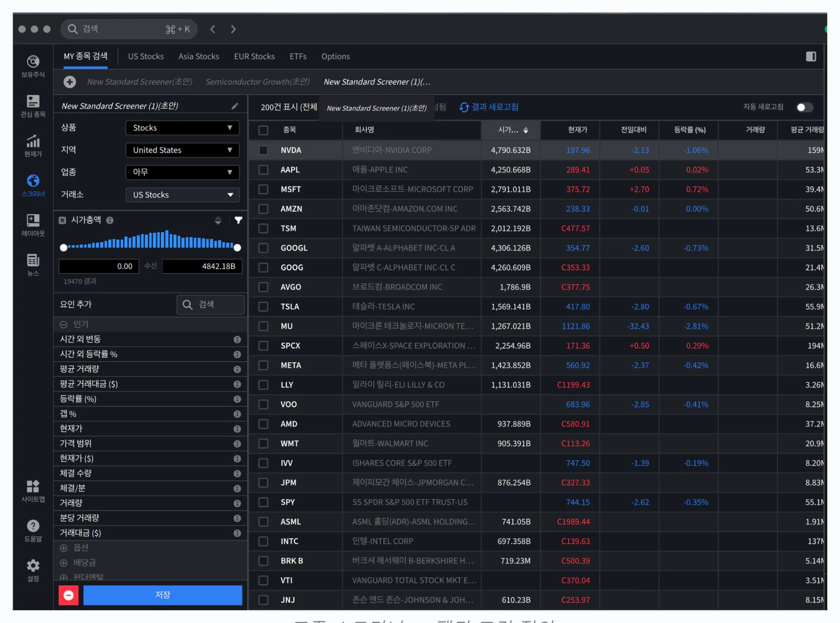Image resolution: width=840 pixels, height=623 pixels.
Task: Open the 거래소 US Stocks dropdown
Action: 182,195
